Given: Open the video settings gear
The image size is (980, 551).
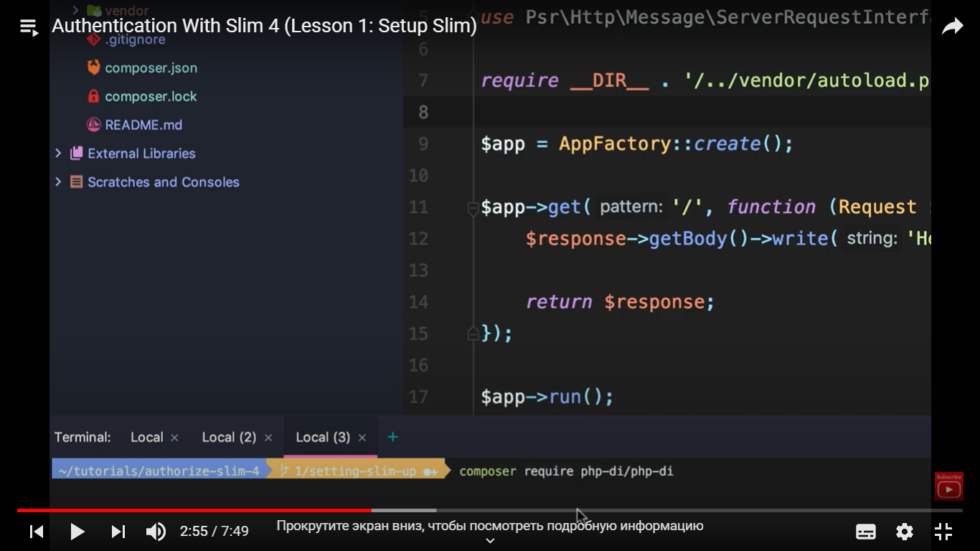Looking at the screenshot, I should pos(905,532).
